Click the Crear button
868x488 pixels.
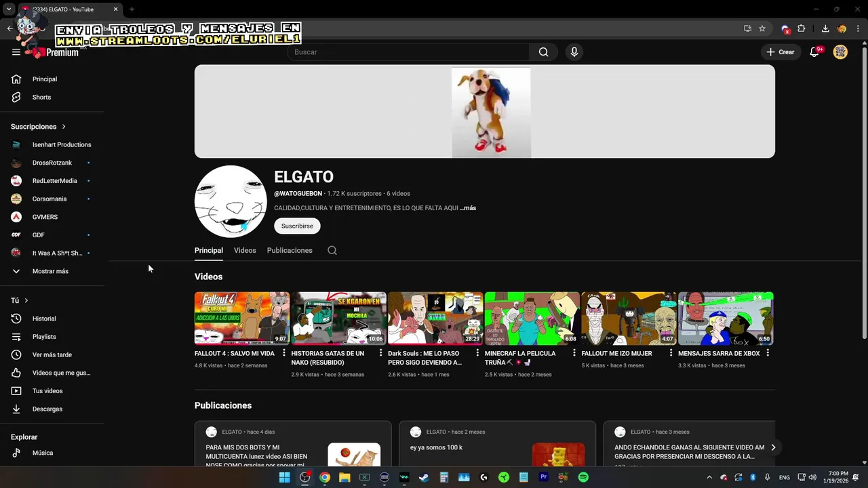[781, 52]
